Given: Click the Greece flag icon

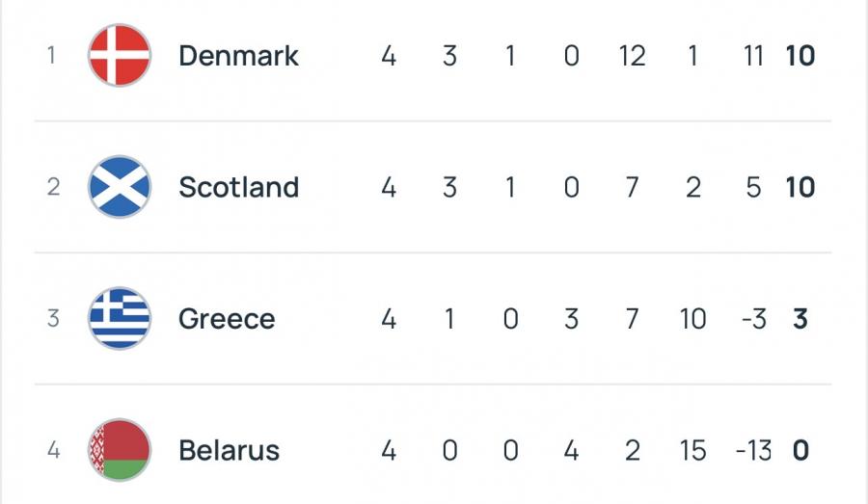Looking at the screenshot, I should (120, 319).
